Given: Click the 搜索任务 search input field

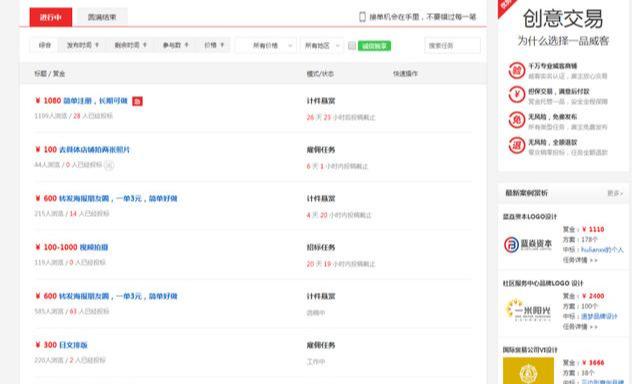Looking at the screenshot, I should pyautogui.click(x=452, y=46).
